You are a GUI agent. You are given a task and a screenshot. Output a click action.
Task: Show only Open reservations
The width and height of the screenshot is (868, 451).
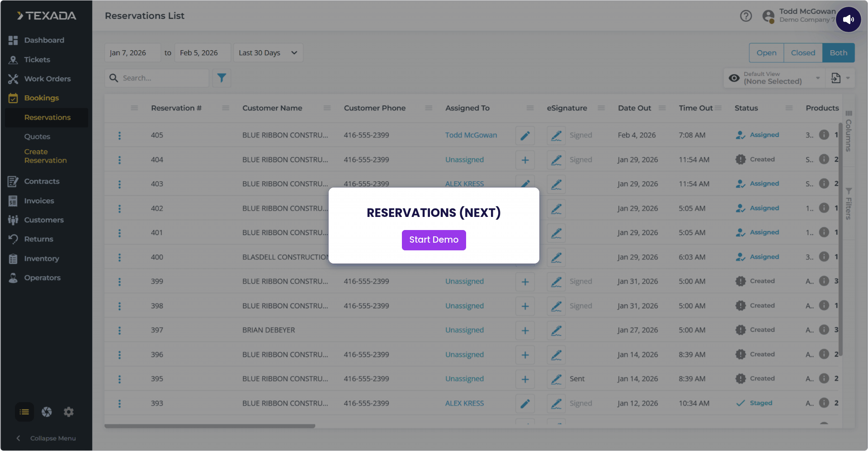pos(766,53)
